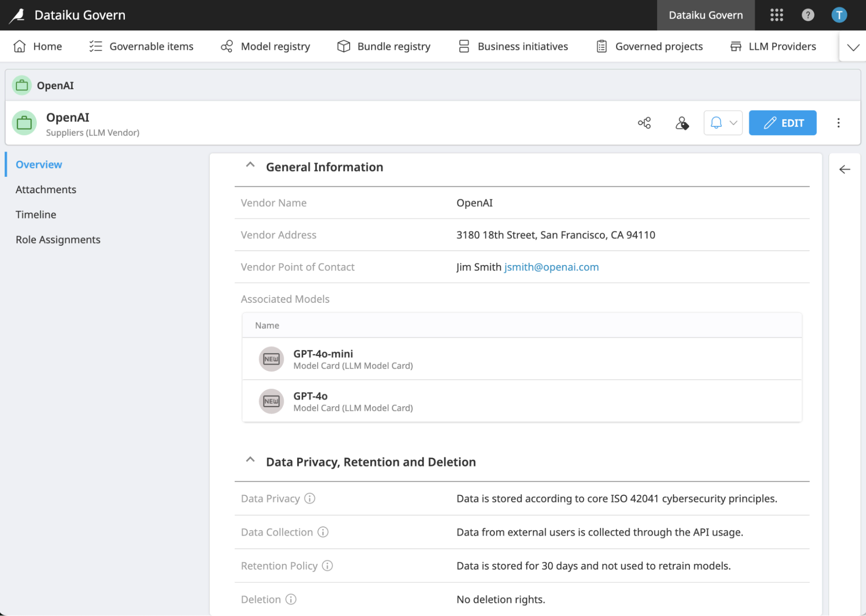Viewport: 866px width, 616px height.
Task: Go to Home tab
Action: click(x=38, y=46)
